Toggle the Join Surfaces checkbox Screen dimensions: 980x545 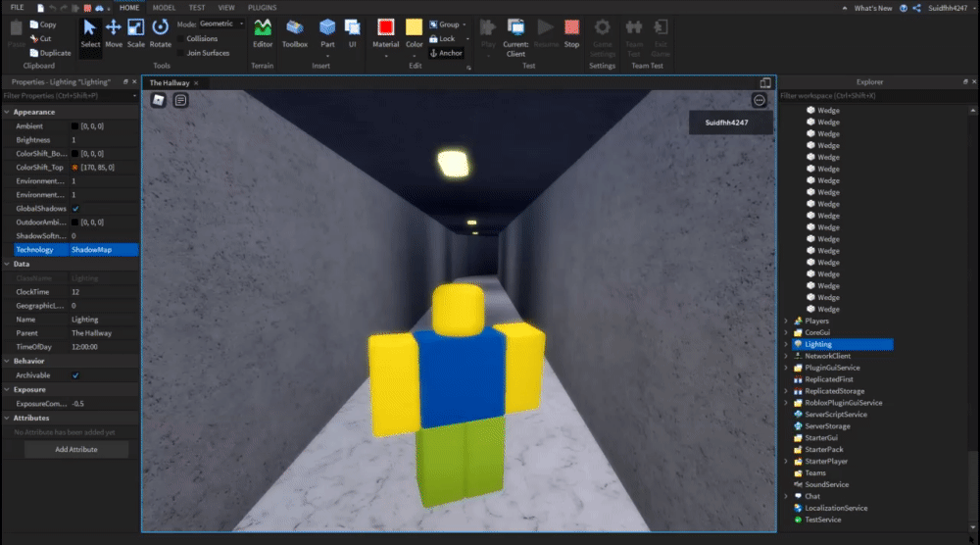pos(181,53)
